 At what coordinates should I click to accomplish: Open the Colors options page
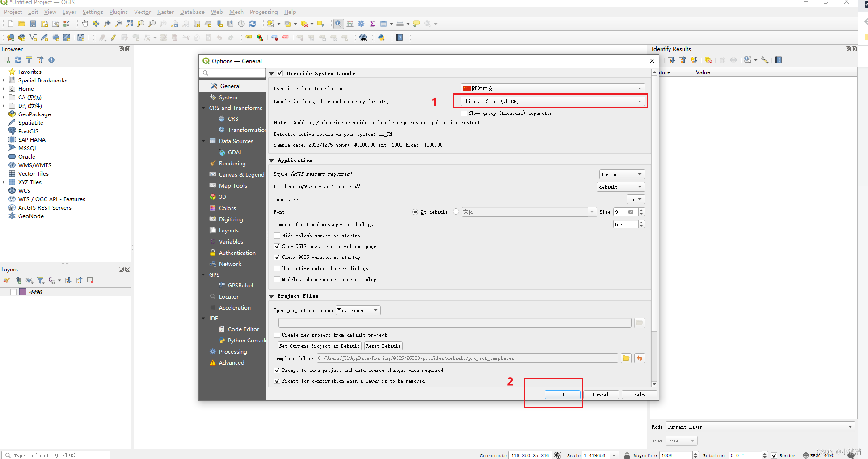227,208
